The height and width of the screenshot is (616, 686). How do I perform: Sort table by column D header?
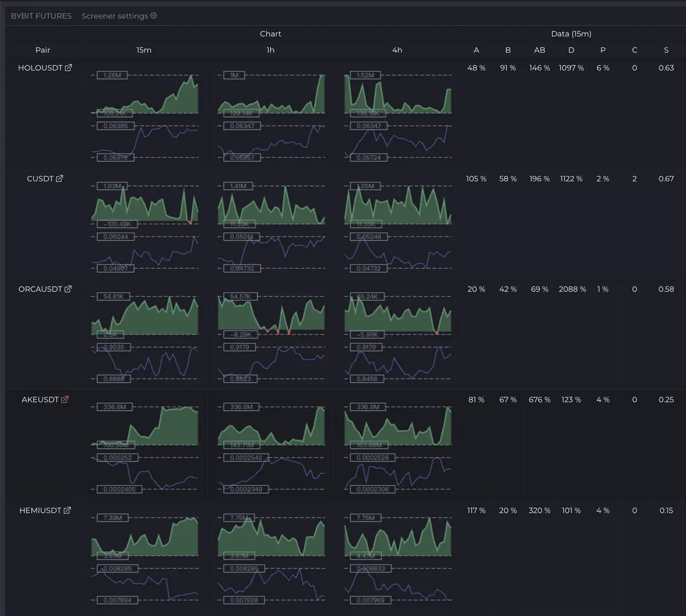[571, 50]
